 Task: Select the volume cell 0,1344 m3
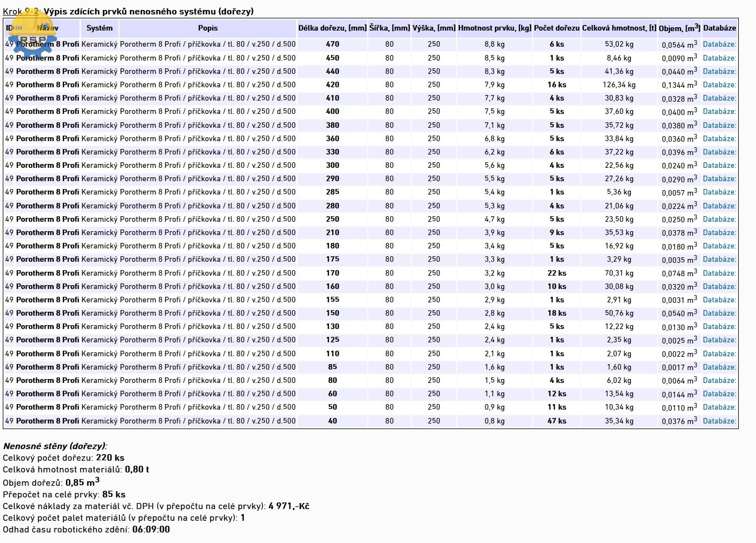click(x=679, y=84)
